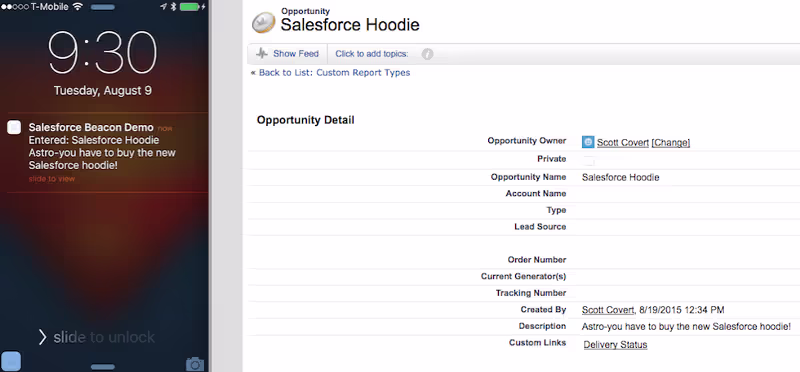800x372 pixels.
Task: Click the [Change] owner link
Action: [x=670, y=142]
